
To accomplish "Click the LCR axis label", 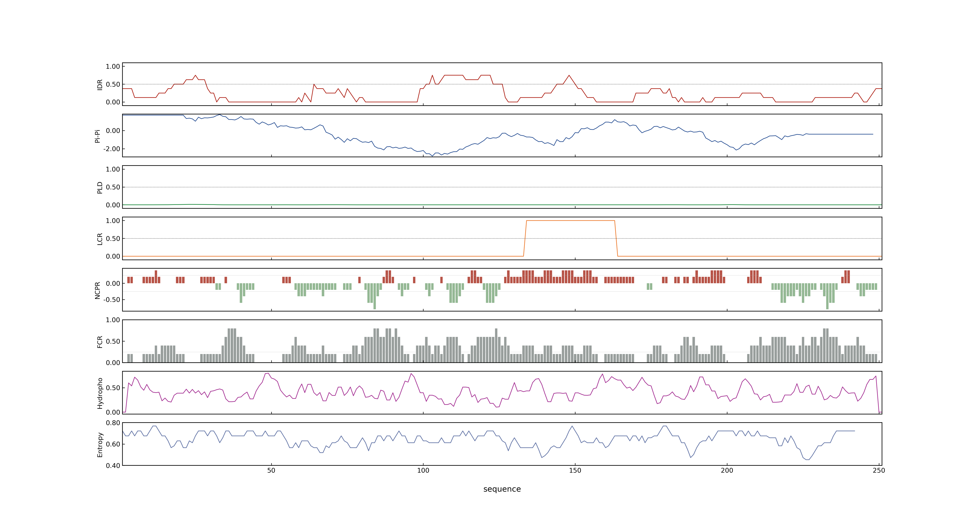I will [x=100, y=239].
